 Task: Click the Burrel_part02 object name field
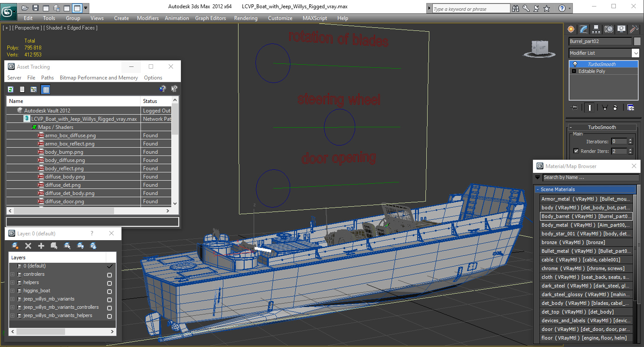[x=600, y=41]
